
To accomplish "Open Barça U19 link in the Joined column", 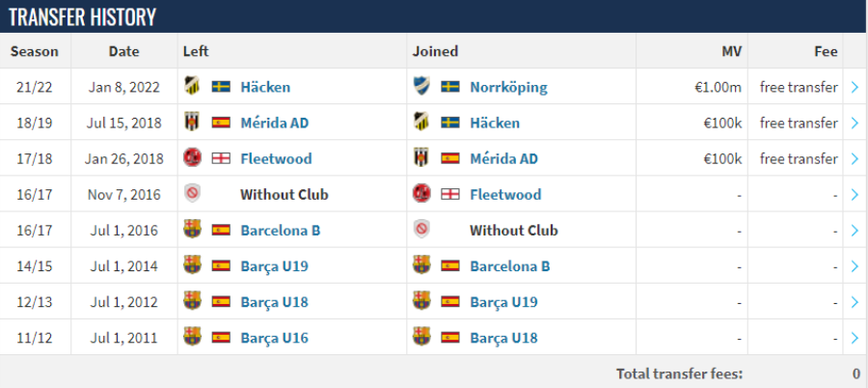I will [503, 302].
